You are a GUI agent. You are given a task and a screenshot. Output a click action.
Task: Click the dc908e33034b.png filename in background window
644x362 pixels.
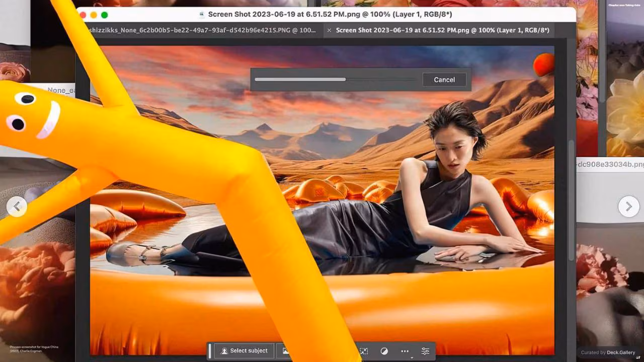point(611,164)
